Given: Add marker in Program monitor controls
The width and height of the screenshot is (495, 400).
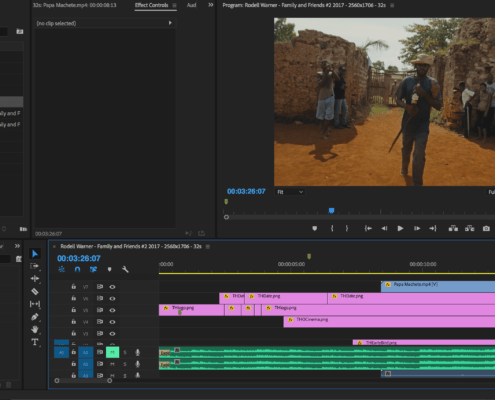Looking at the screenshot, I should [x=315, y=228].
